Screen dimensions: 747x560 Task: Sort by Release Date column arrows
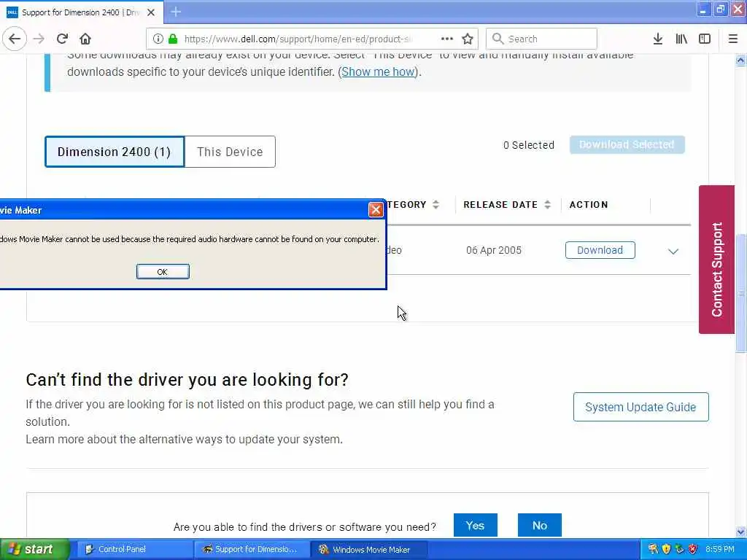point(547,205)
